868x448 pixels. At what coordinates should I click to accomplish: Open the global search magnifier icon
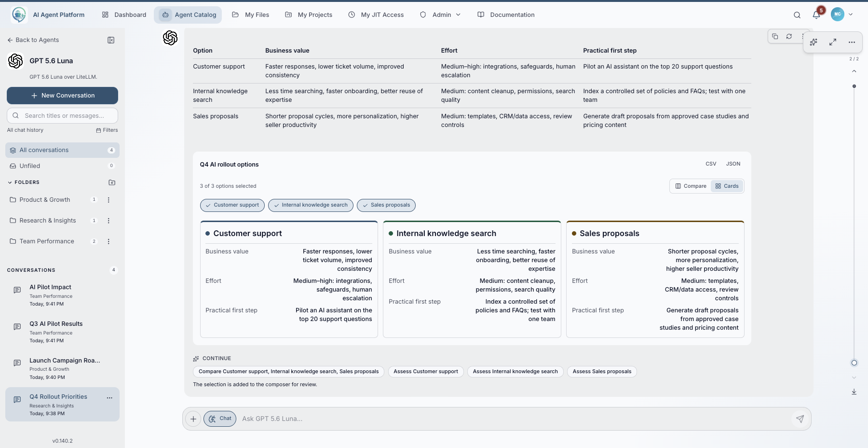(x=797, y=15)
